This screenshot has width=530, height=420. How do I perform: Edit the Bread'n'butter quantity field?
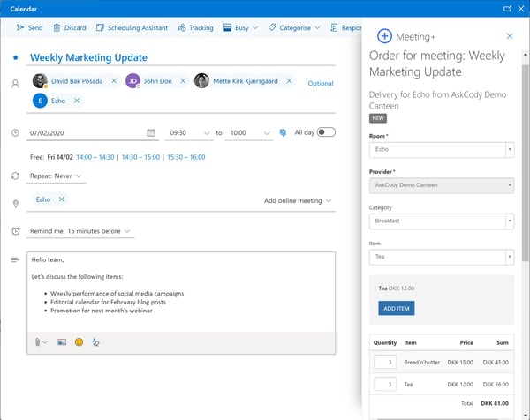[385, 362]
